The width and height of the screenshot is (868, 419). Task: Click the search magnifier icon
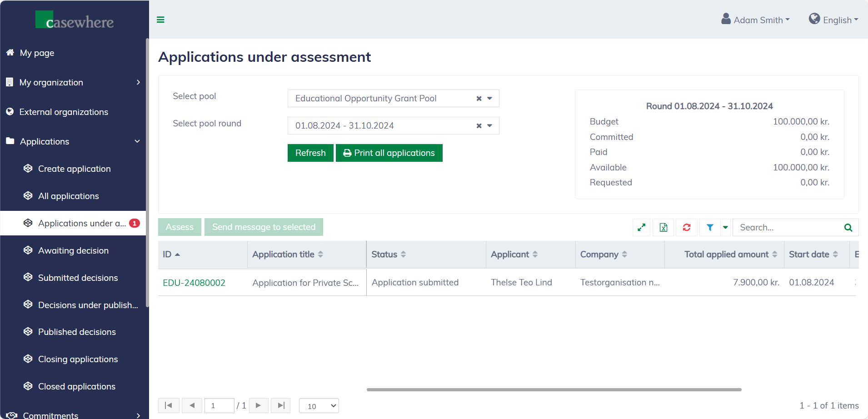tap(848, 228)
